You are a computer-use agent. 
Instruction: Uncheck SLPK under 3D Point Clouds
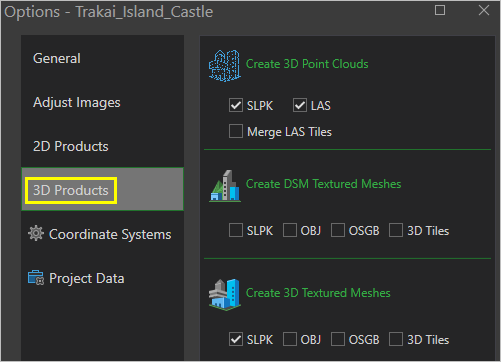(x=236, y=105)
